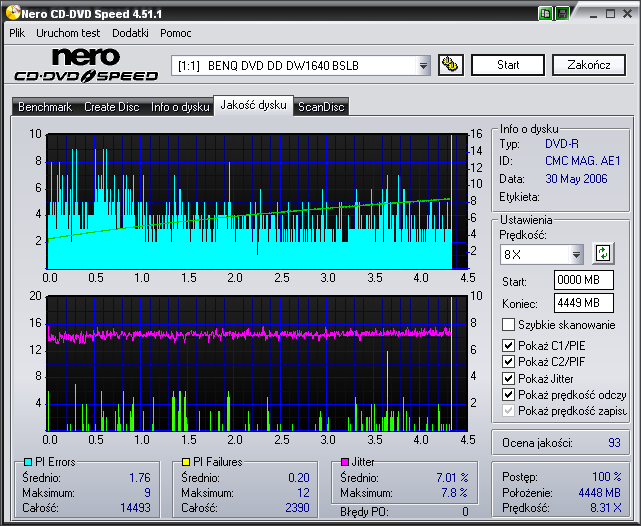Click the Nero disc icon in title bar

(x=13, y=13)
